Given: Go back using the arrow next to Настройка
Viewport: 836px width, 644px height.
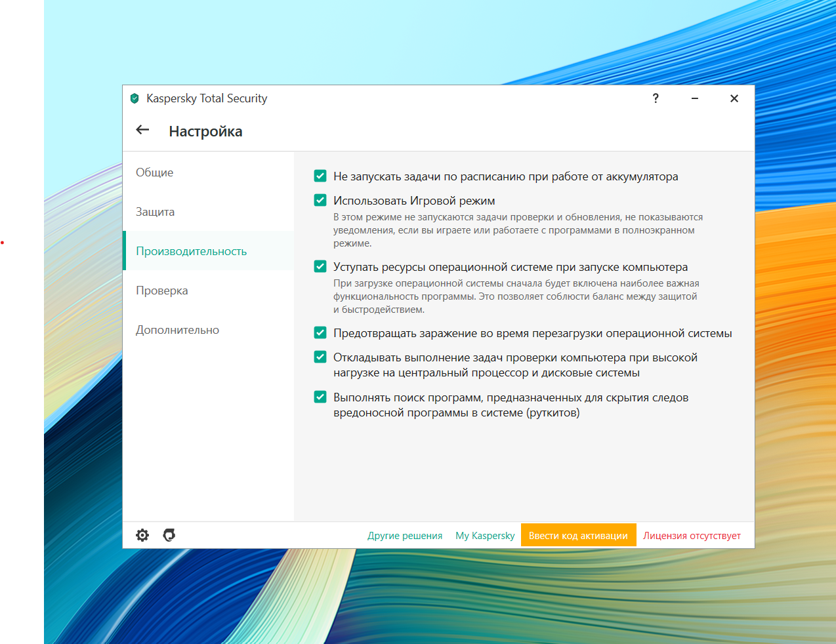Looking at the screenshot, I should click(x=142, y=130).
